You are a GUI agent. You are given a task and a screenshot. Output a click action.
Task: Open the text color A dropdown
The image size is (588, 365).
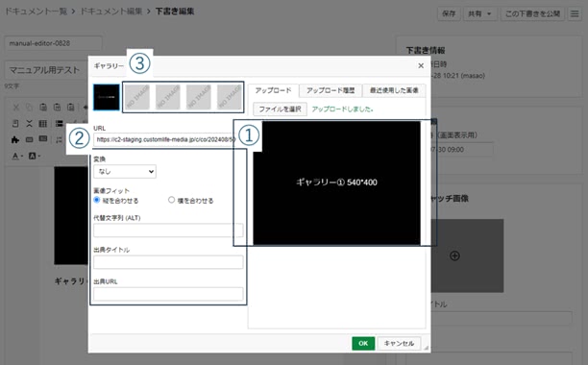pos(17,156)
